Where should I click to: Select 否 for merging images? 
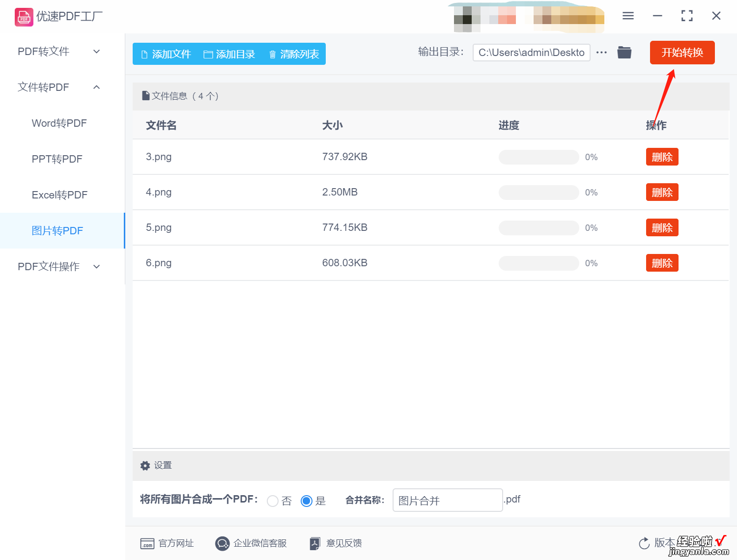coord(273,501)
